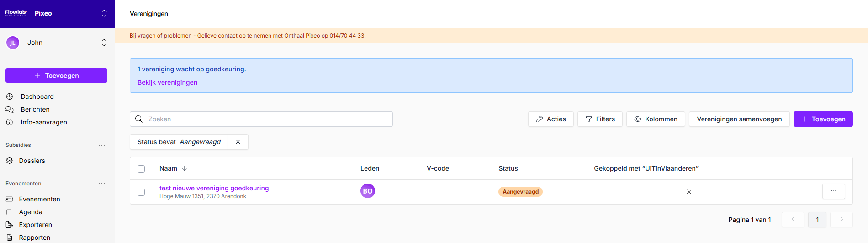Open the Filters menu
The height and width of the screenshot is (243, 868).
click(x=599, y=119)
